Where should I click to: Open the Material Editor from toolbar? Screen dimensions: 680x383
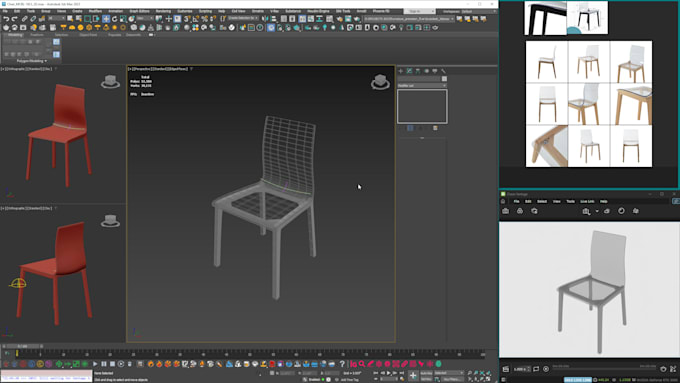[x=330, y=19]
